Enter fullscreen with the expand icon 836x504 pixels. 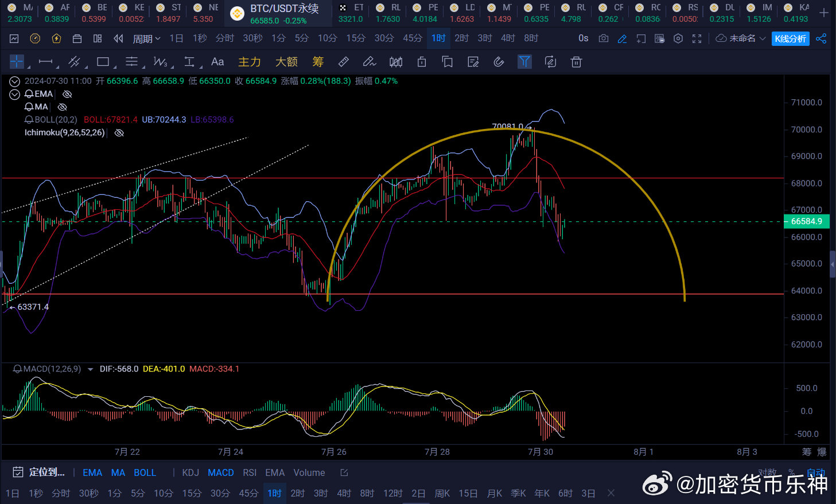click(697, 38)
